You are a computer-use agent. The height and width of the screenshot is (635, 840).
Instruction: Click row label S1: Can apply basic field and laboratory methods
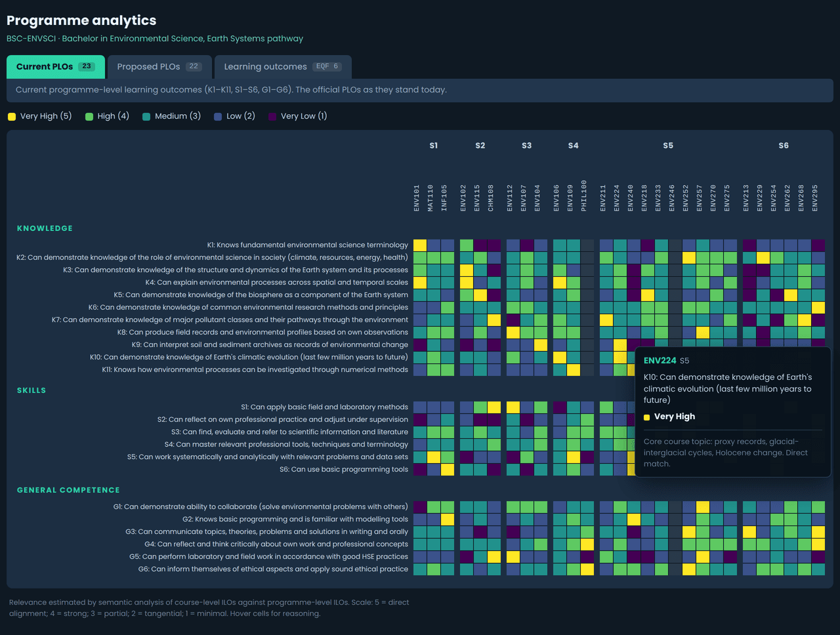(x=325, y=407)
